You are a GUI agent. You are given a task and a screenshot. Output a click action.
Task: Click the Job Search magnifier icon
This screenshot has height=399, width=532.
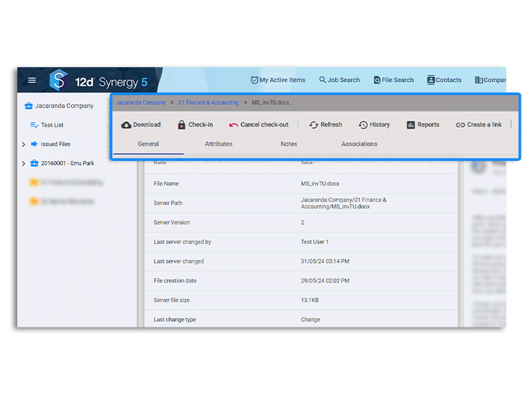pyautogui.click(x=323, y=80)
